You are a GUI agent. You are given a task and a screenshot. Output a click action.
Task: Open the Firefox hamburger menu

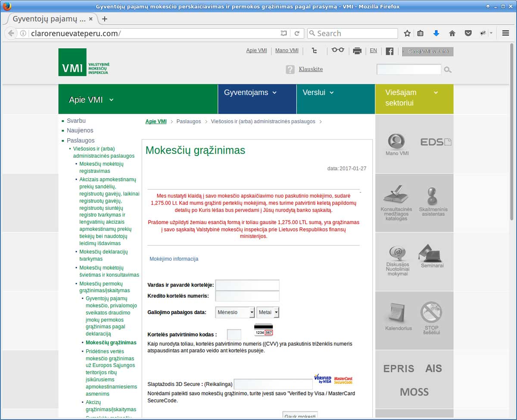tap(506, 33)
